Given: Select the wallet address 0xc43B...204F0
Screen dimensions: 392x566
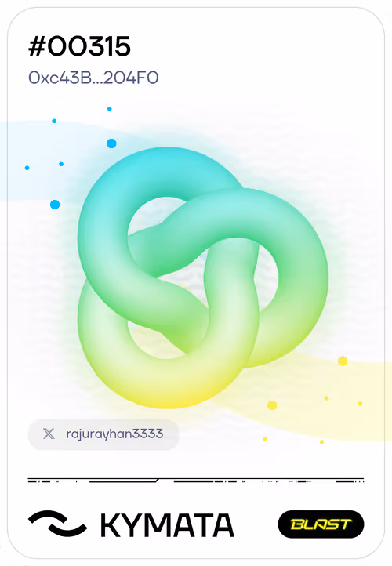Looking at the screenshot, I should coord(93,78).
